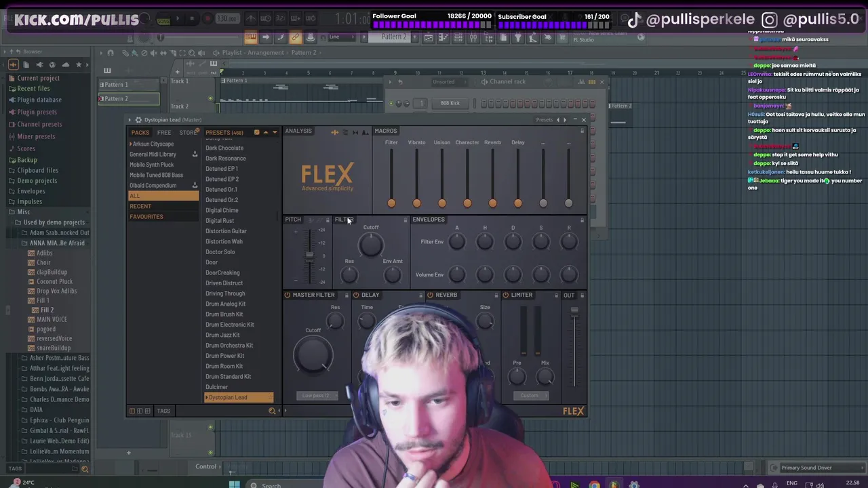The width and height of the screenshot is (868, 488).
Task: Open the Presets menu in FLEX title bar
Action: pos(545,120)
